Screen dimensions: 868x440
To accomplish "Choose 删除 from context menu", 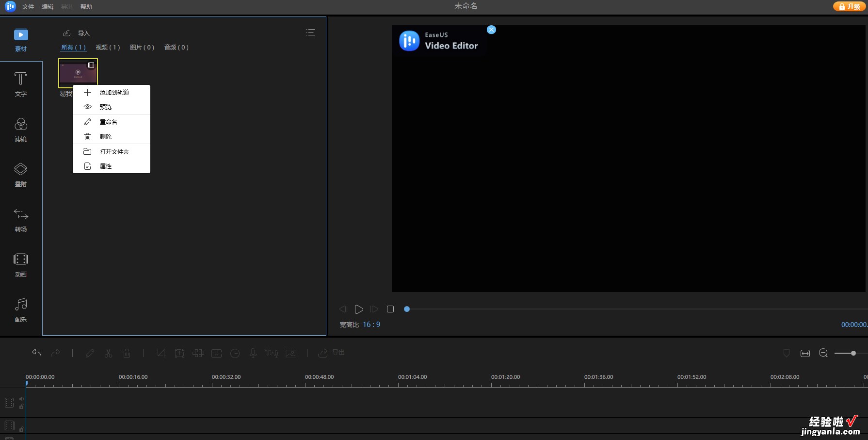I will click(x=112, y=137).
